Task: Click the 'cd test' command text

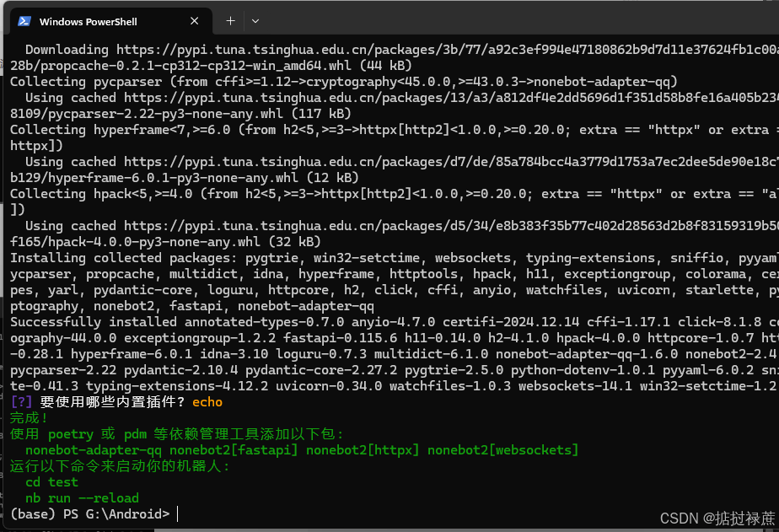Action: [51, 481]
